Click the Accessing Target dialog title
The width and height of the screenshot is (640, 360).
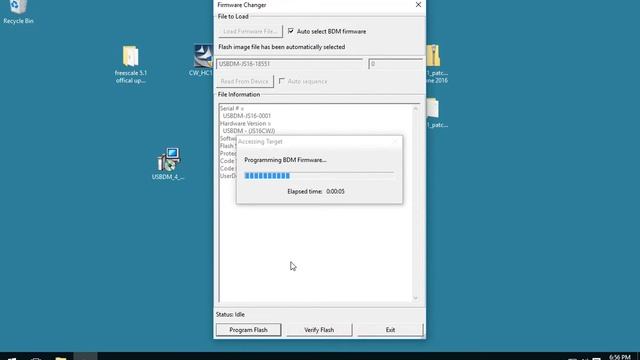[x=260, y=142]
